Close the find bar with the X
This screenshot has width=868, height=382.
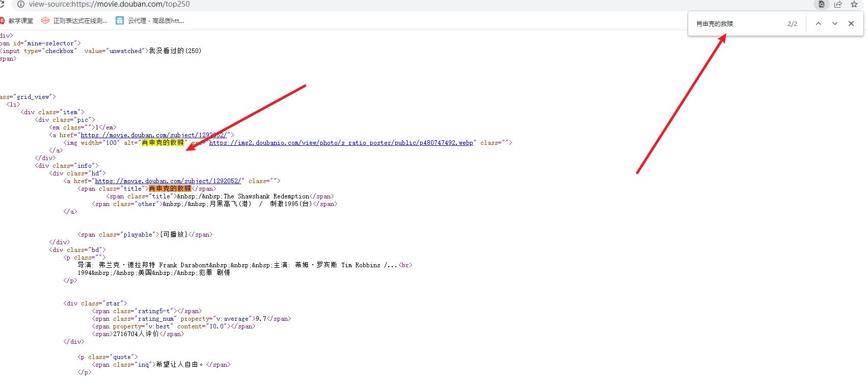(851, 23)
